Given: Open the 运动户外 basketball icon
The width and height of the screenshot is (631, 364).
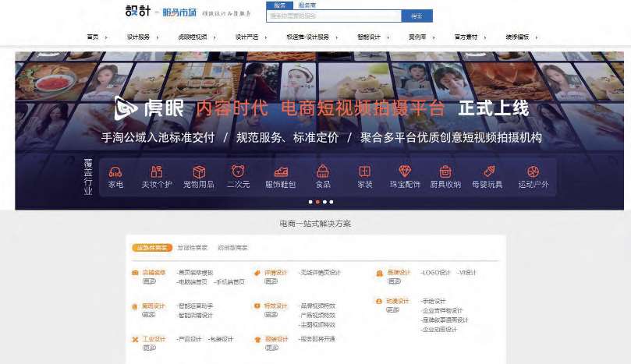Looking at the screenshot, I should 534,171.
